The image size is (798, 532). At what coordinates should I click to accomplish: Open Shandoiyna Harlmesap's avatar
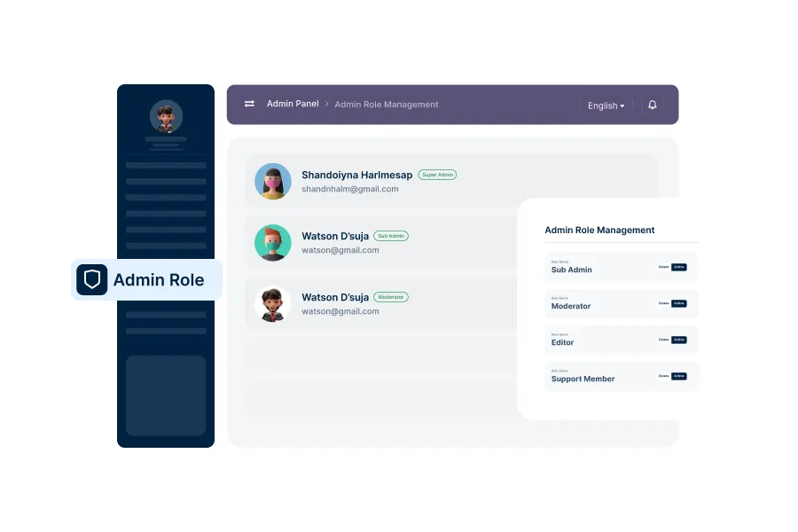273,181
